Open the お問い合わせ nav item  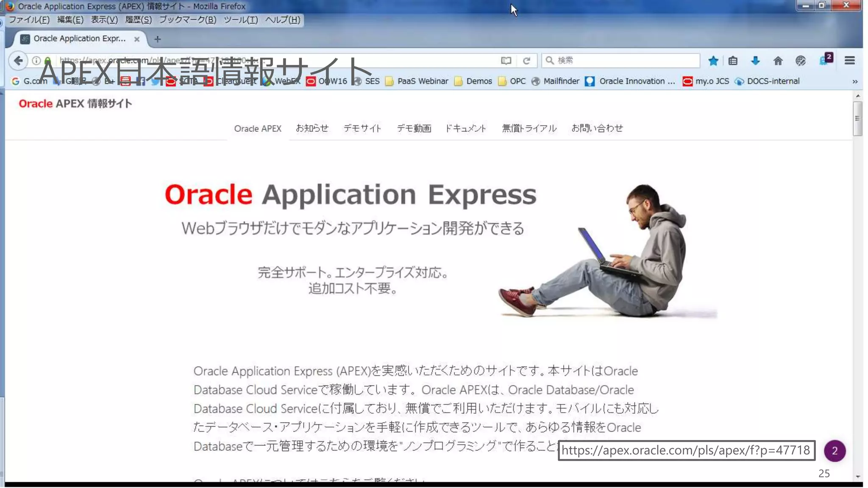(597, 128)
